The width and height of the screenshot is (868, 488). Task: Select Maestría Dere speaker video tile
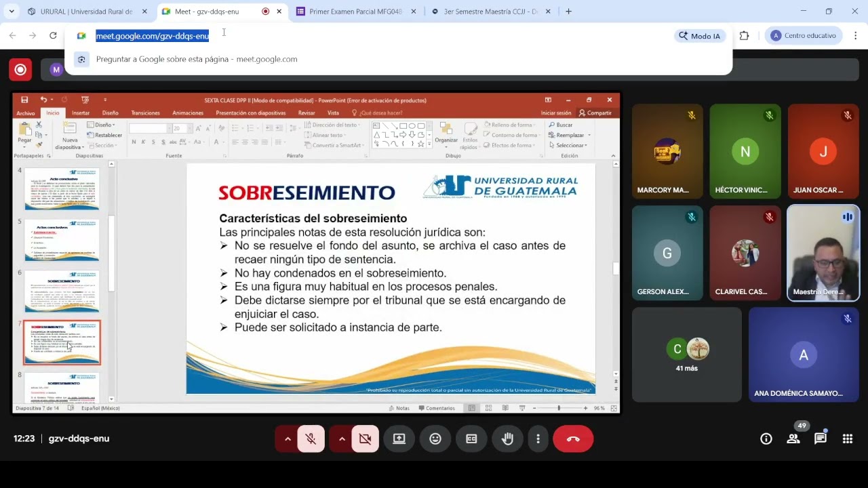pyautogui.click(x=823, y=253)
